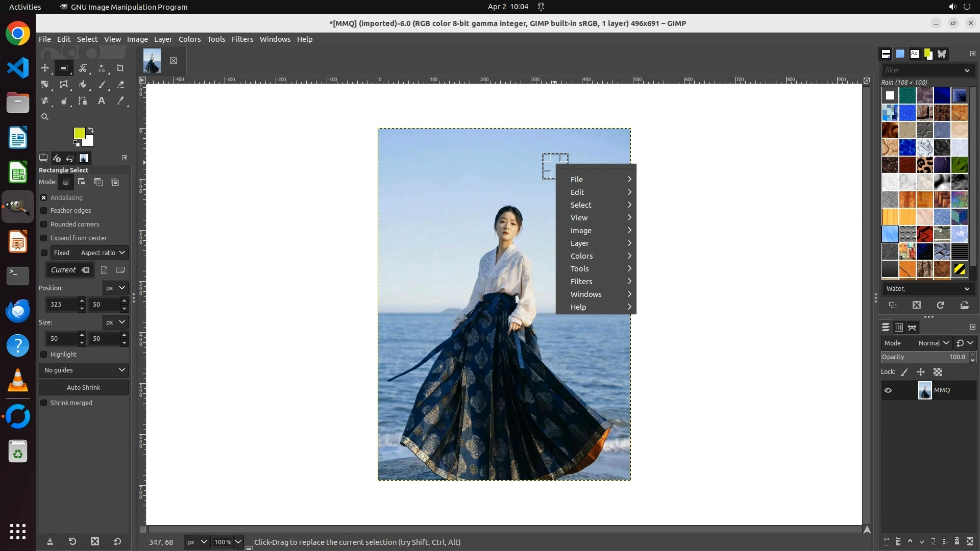Swap foreground and background colors
This screenshot has width=980, height=551.
click(91, 130)
